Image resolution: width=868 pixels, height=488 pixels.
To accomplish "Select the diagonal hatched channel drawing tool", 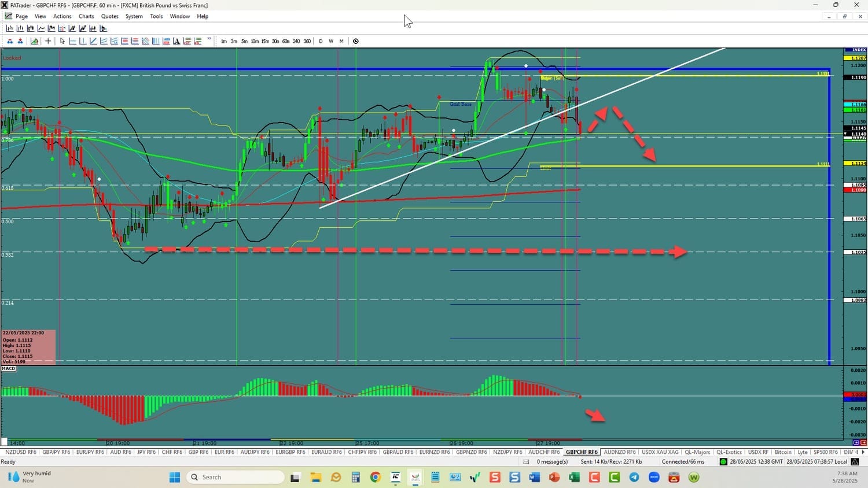I will tap(145, 41).
